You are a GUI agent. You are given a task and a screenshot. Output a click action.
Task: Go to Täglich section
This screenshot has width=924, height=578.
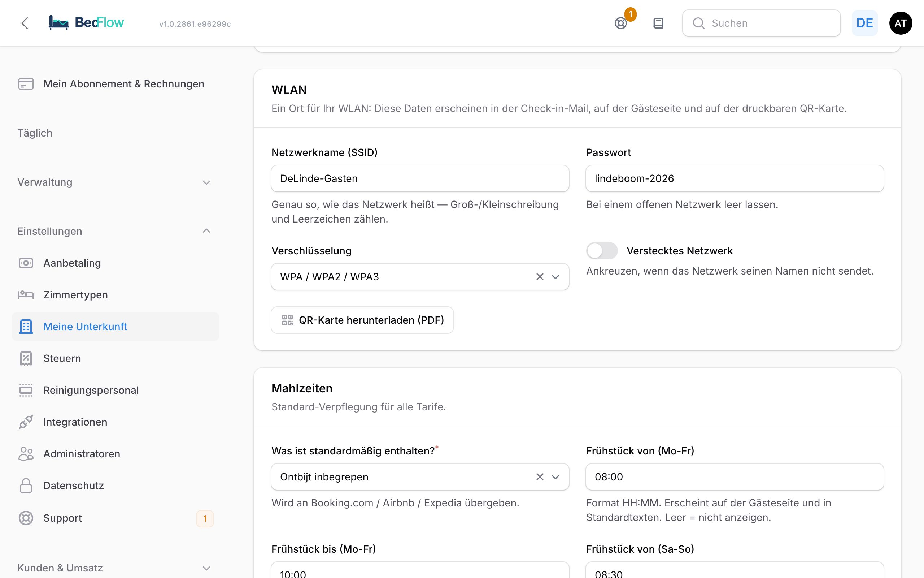[35, 133]
